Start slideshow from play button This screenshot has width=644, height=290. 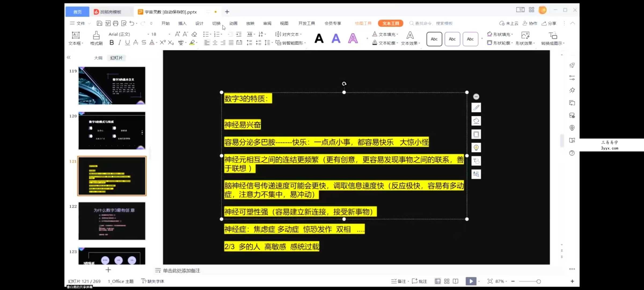[x=471, y=281]
